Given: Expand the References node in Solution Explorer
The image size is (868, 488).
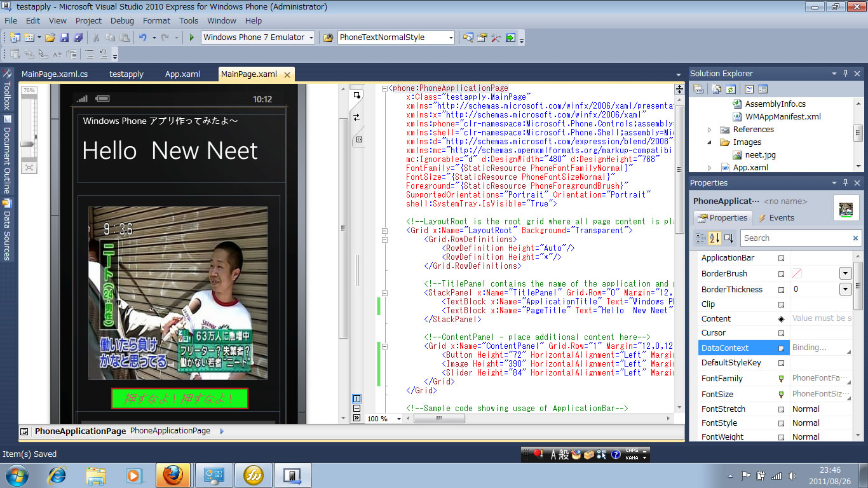Looking at the screenshot, I should pos(710,130).
